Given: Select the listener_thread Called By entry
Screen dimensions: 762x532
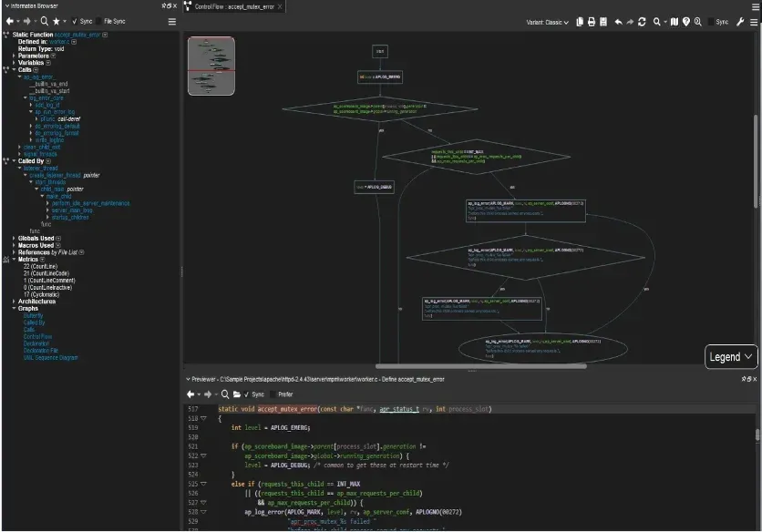Looking at the screenshot, I should point(40,169).
